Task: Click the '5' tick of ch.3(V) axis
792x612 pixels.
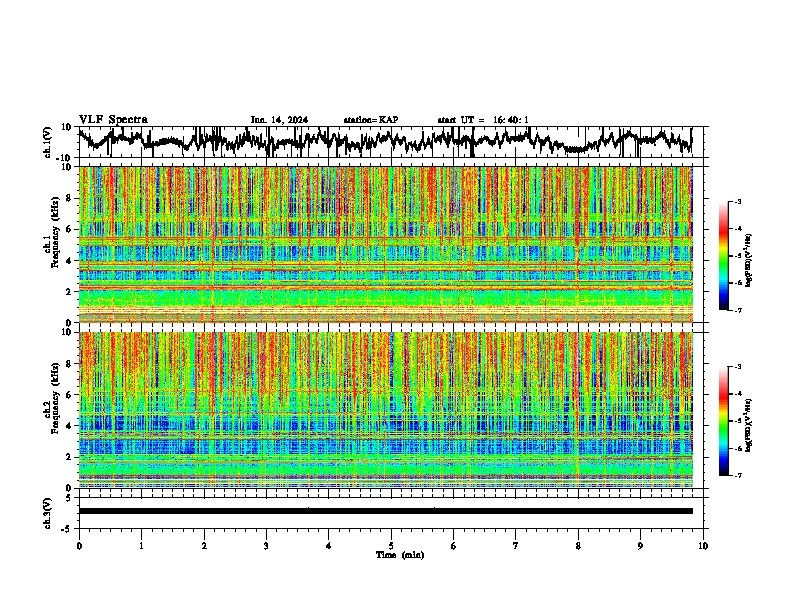Action: [70, 498]
